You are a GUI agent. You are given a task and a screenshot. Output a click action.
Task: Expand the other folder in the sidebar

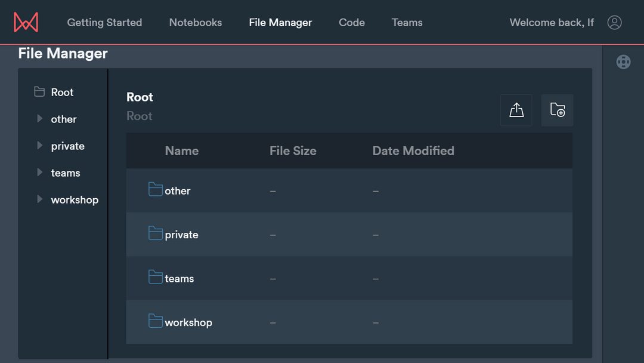point(38,119)
